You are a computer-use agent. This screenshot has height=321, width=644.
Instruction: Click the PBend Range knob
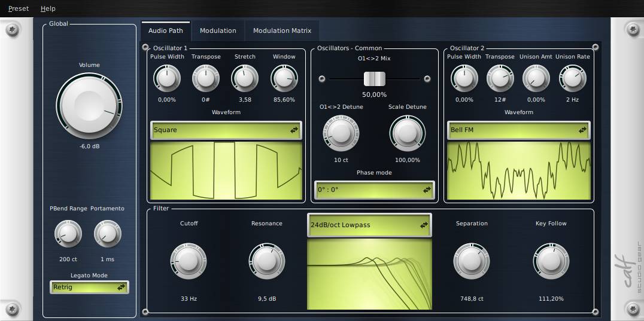click(x=68, y=234)
